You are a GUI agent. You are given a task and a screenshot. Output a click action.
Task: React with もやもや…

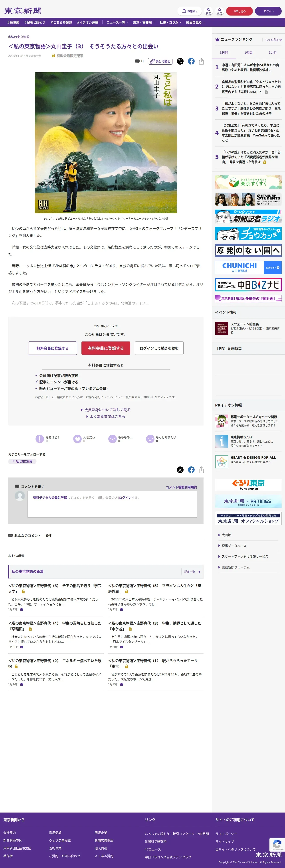click(x=120, y=439)
